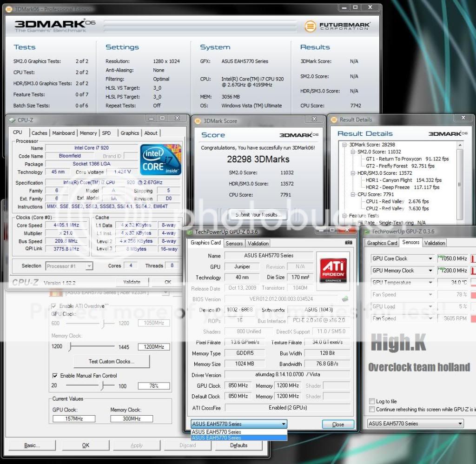Click the manual fan speed slider
Image resolution: width=476 pixels, height=464 pixels.
90,385
